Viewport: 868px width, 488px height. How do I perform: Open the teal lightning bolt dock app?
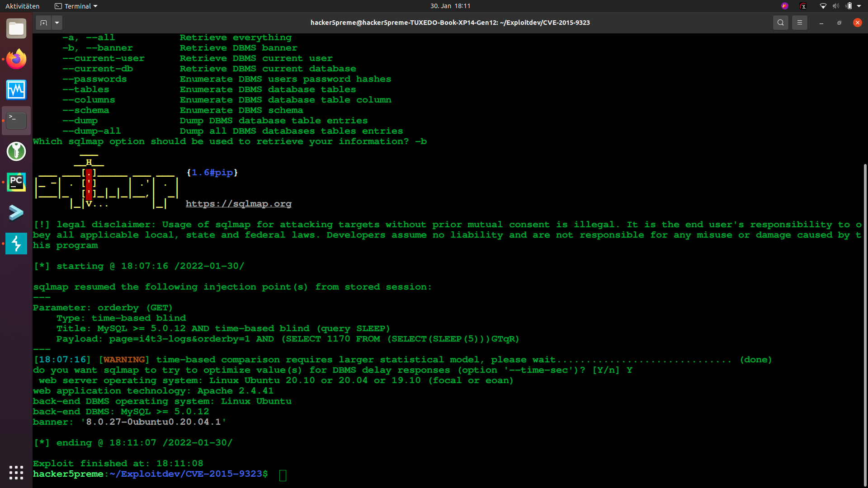tap(16, 244)
